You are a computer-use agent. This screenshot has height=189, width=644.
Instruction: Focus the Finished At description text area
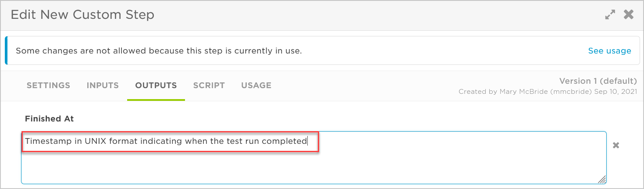pyautogui.click(x=314, y=157)
